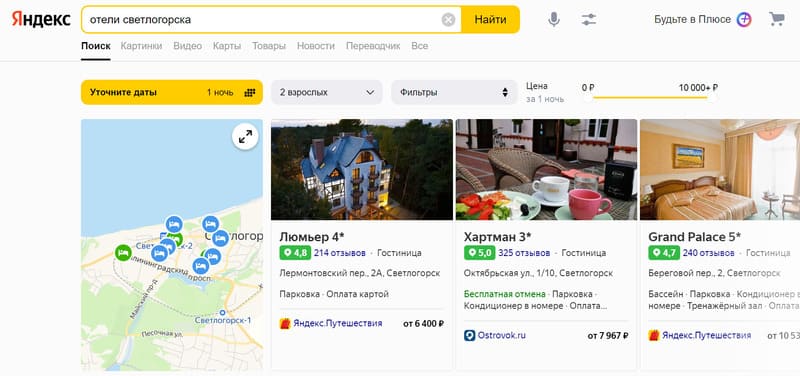Click the Бесплатная отмена label
This screenshot has width=800, height=376.
(x=505, y=294)
